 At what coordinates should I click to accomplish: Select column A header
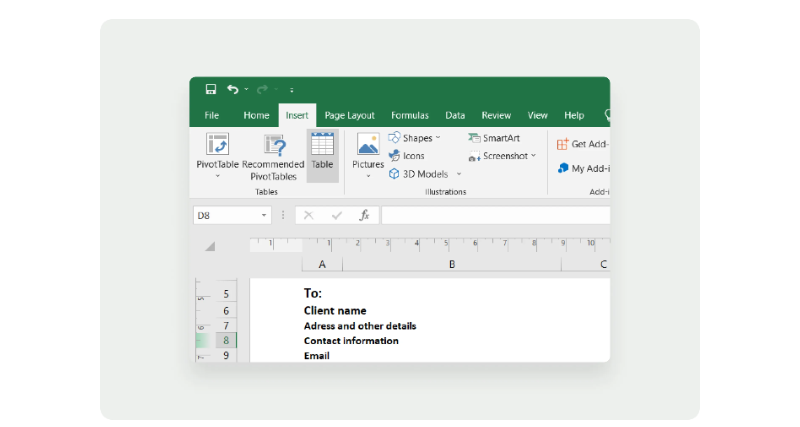point(322,264)
